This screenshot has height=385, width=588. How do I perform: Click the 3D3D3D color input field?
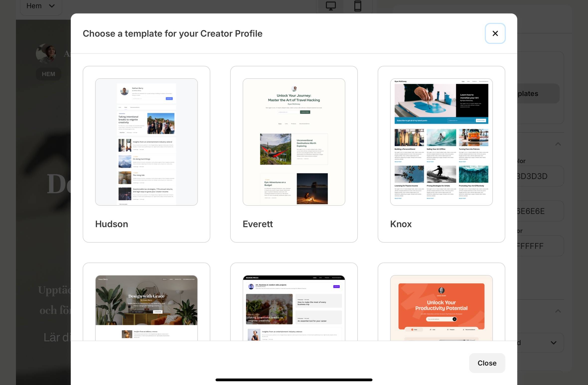click(540, 176)
